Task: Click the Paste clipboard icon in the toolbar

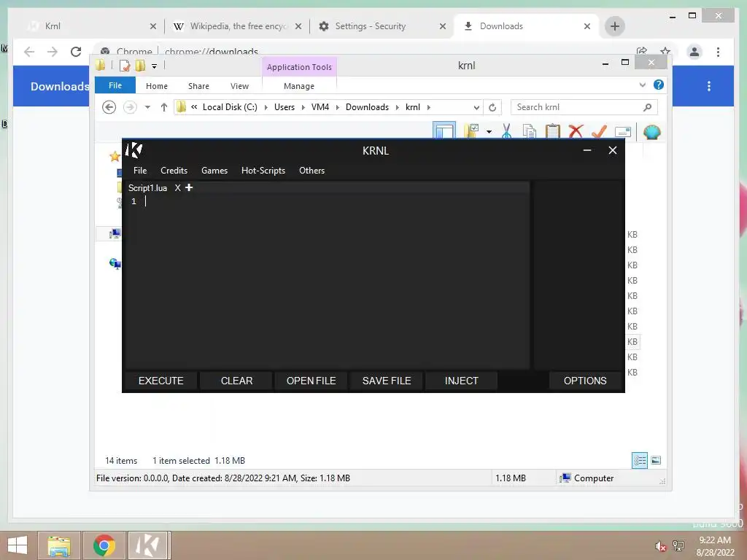Action: pos(553,131)
